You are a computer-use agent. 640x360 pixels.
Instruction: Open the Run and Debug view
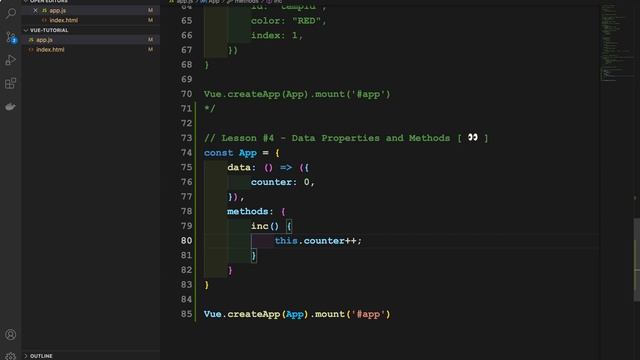(11, 60)
